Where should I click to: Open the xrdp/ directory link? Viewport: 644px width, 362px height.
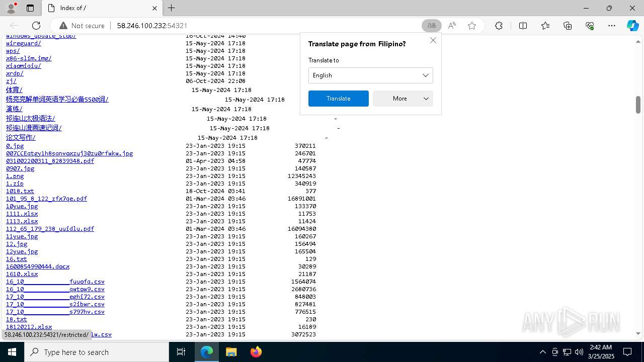[x=15, y=73]
